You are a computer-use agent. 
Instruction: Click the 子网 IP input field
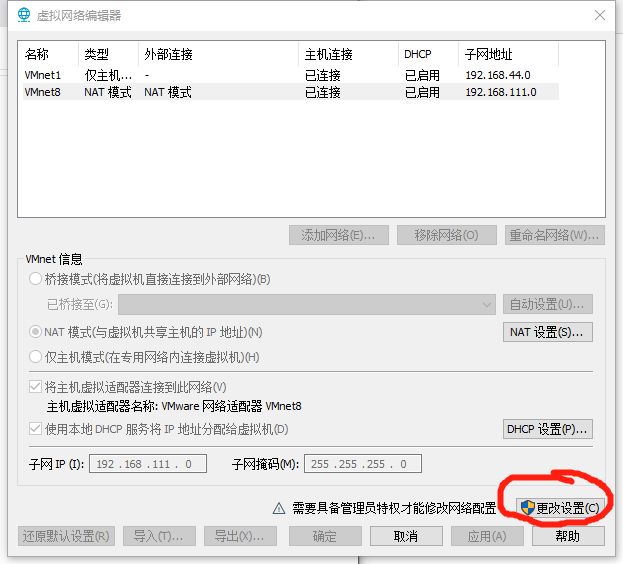[x=148, y=464]
